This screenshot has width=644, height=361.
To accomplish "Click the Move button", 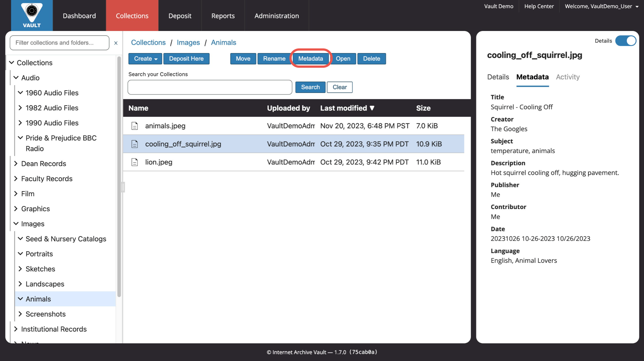I will [243, 59].
